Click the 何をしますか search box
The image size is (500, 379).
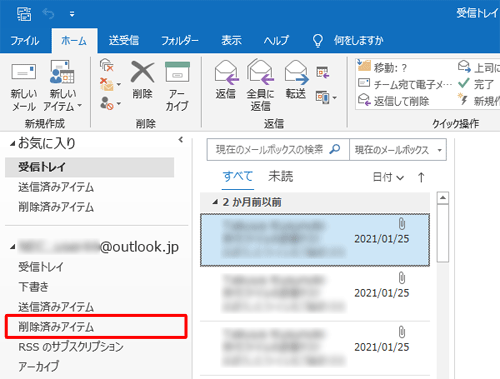click(359, 41)
